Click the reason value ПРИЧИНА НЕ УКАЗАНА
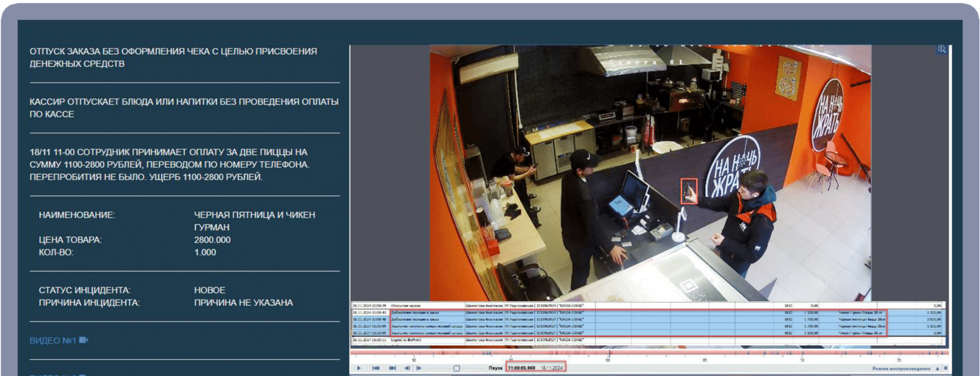980x376 pixels. [x=243, y=302]
